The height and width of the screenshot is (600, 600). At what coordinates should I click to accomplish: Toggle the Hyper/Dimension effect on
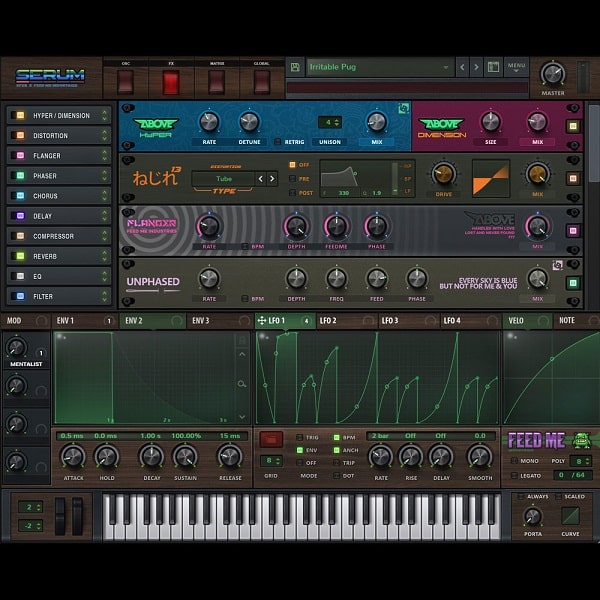(18, 116)
